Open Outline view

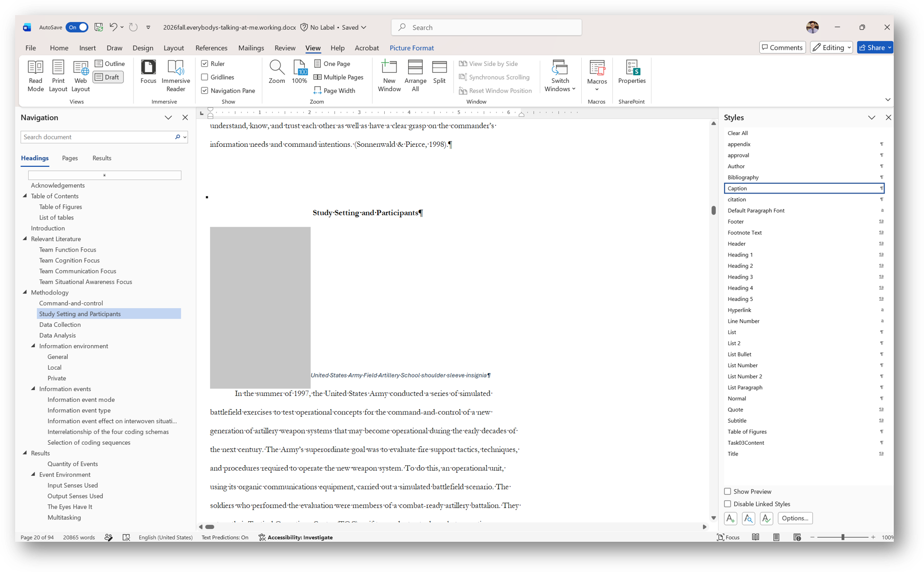tap(110, 63)
